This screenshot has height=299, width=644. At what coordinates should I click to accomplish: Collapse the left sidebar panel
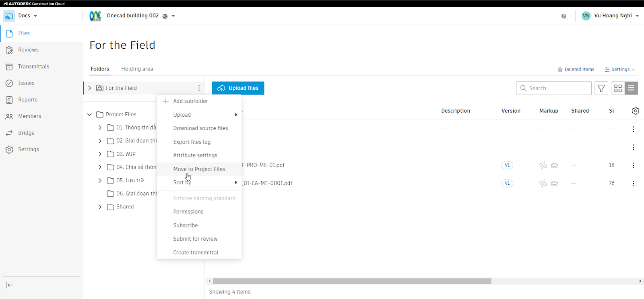[9, 285]
